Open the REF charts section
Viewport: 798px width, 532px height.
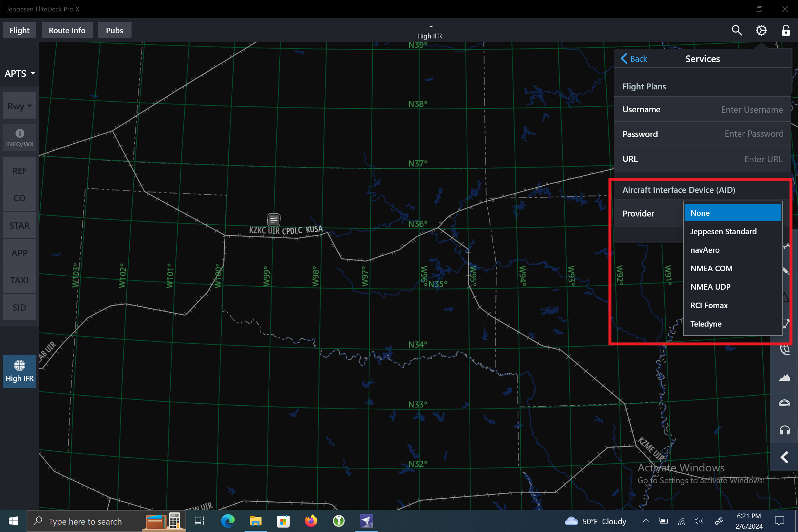point(20,171)
